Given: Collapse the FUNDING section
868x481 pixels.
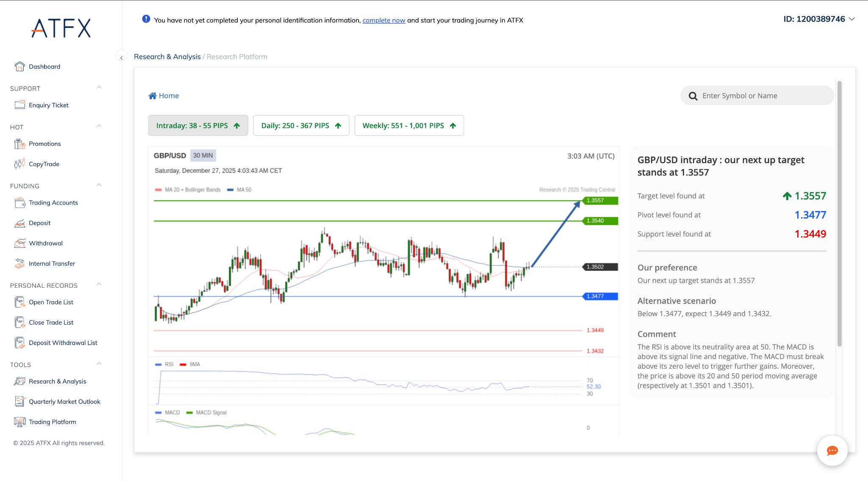Looking at the screenshot, I should click(x=99, y=185).
